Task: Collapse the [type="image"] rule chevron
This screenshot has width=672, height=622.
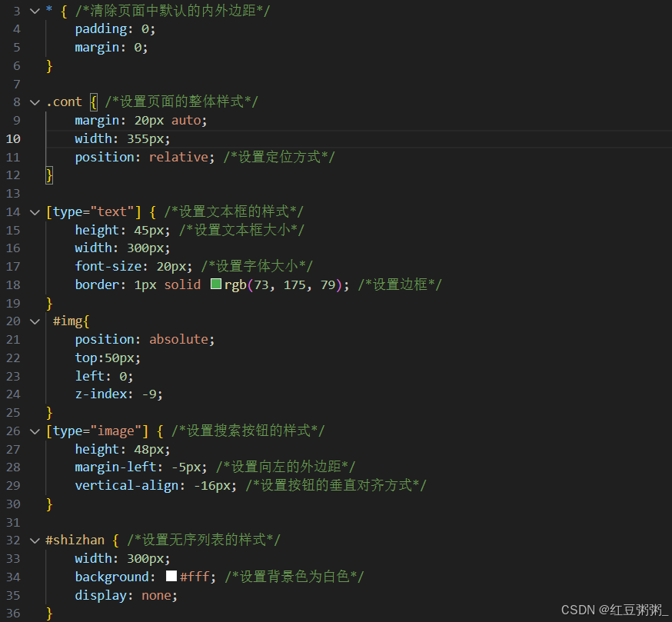Action: [35, 431]
